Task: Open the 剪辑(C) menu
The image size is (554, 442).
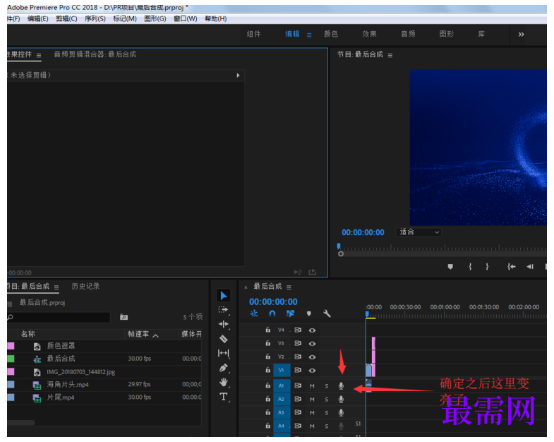Action: [x=66, y=18]
